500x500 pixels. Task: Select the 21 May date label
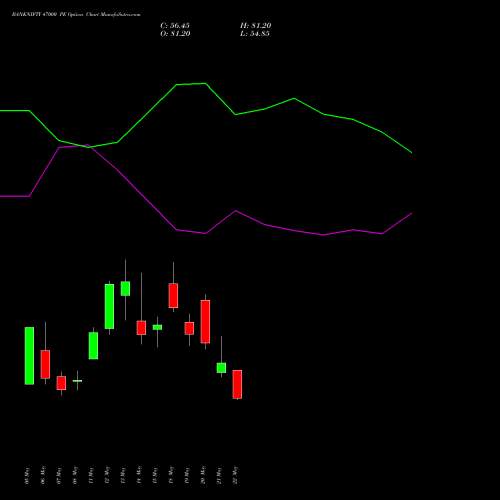[x=219, y=476]
